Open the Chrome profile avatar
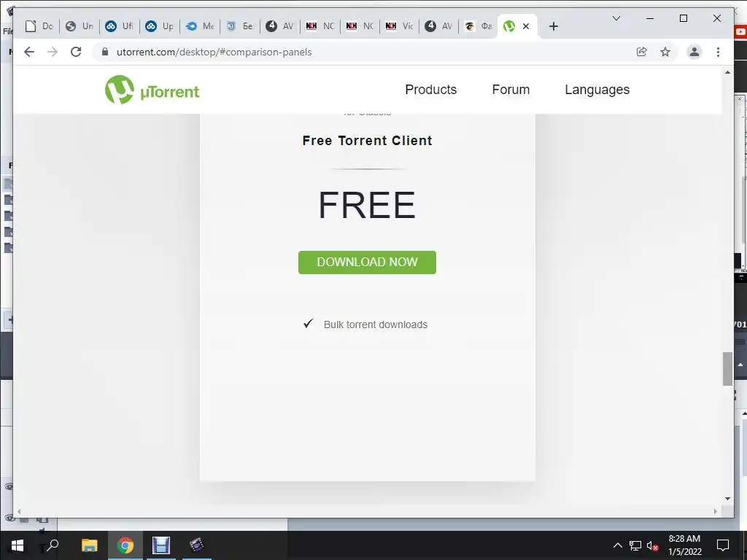 click(x=694, y=52)
